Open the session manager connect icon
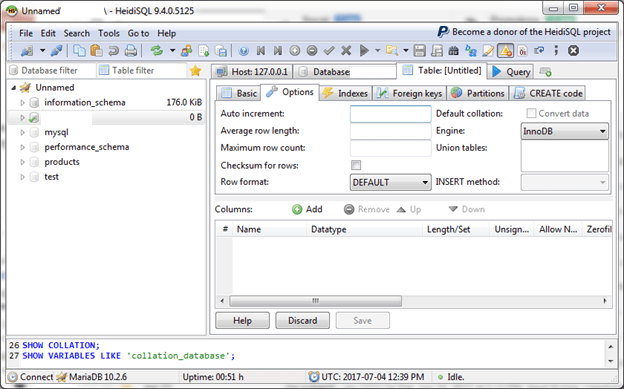 27,51
